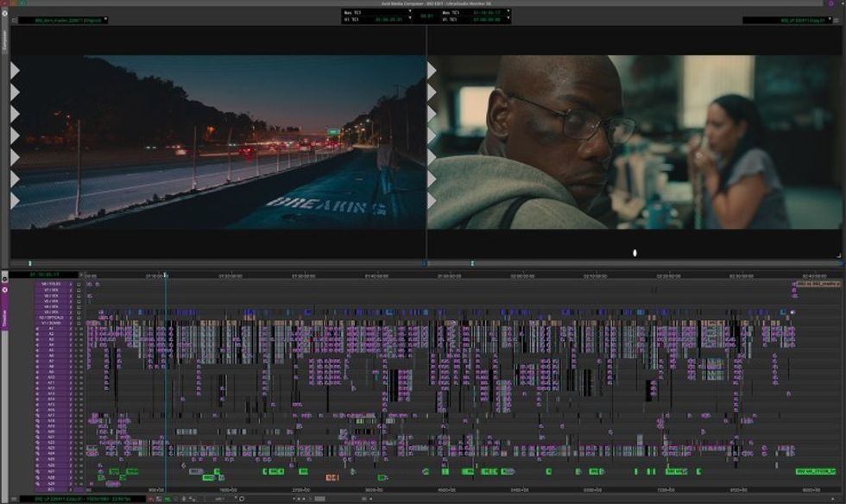Click the red icon in the timeline bottom toolbar
Screen dimensions: 846x504
pos(151,499)
